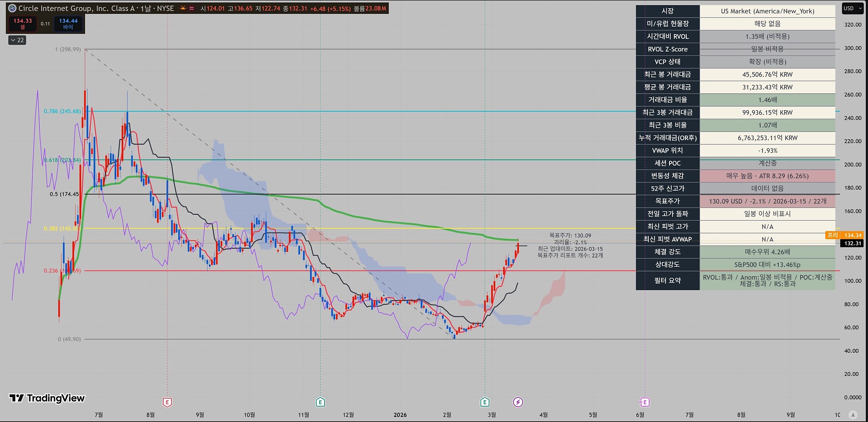868x422 pixels.
Task: Click the purple lightning event icon
Action: coord(518,402)
